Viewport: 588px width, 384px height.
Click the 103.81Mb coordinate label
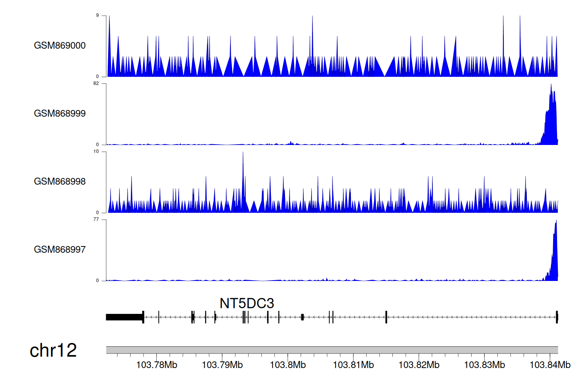pos(353,365)
